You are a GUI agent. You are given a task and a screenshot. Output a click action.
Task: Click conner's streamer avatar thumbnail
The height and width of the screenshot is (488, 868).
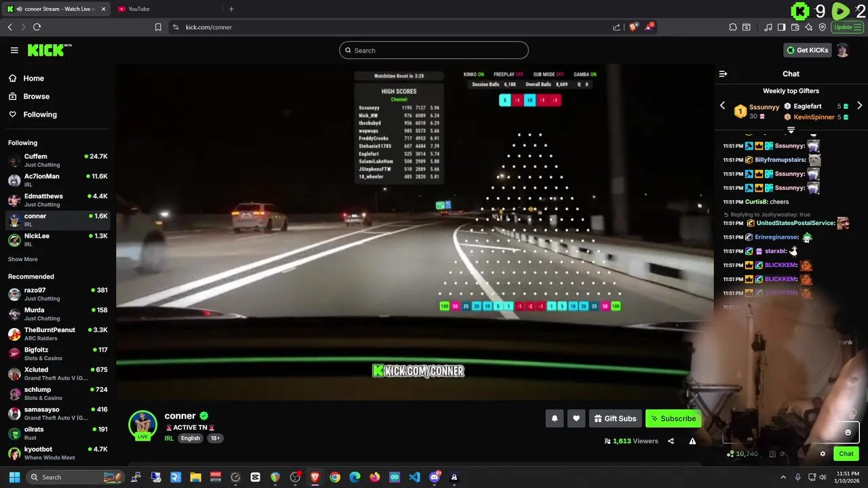click(142, 425)
